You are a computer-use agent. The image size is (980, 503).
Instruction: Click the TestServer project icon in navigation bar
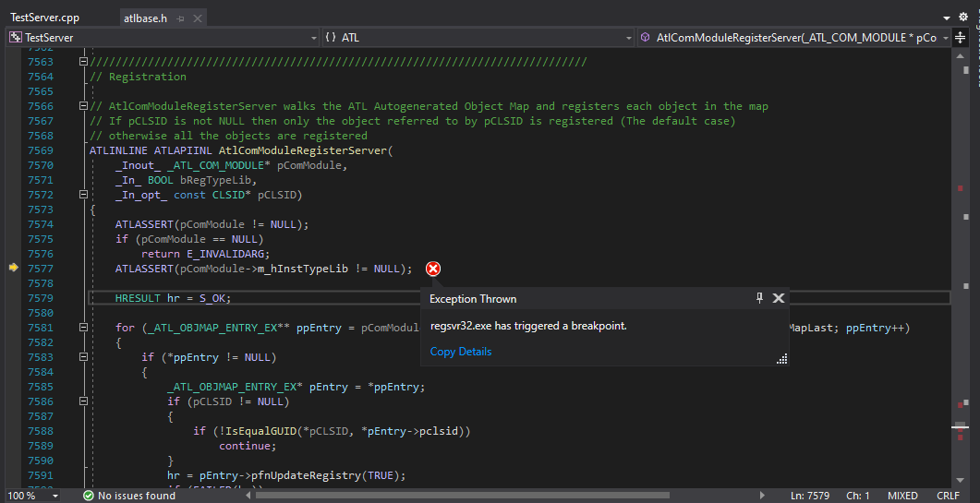coord(16,38)
